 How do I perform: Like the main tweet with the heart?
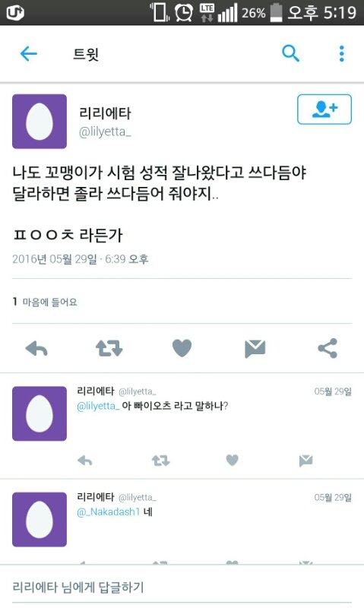tap(182, 348)
